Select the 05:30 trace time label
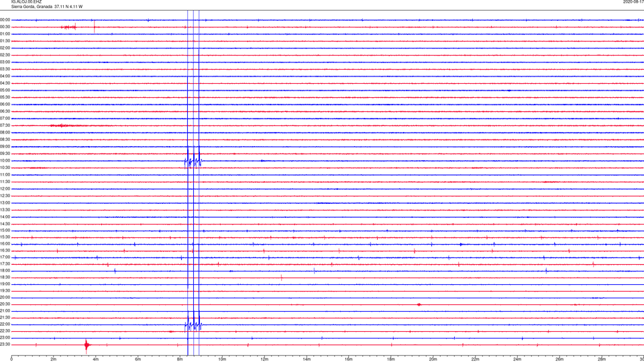 click(5, 97)
